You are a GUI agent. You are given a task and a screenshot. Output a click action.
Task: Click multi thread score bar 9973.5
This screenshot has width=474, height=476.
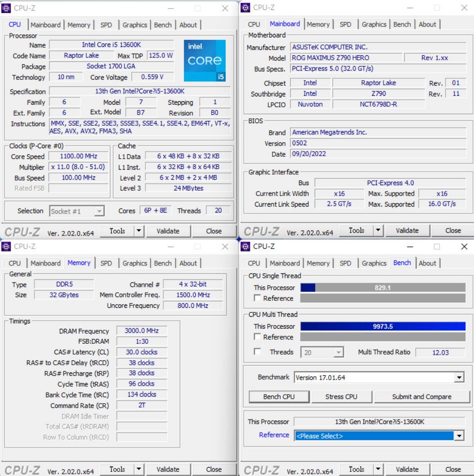coord(383,326)
